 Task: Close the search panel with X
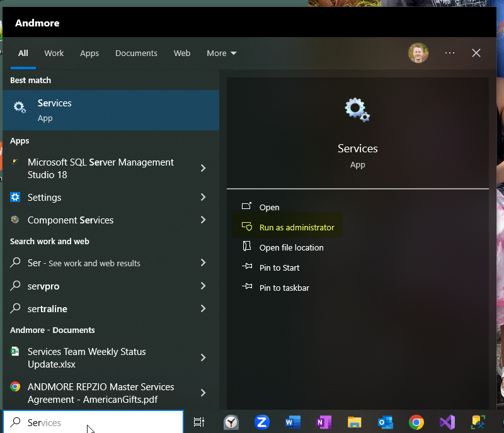tap(476, 53)
